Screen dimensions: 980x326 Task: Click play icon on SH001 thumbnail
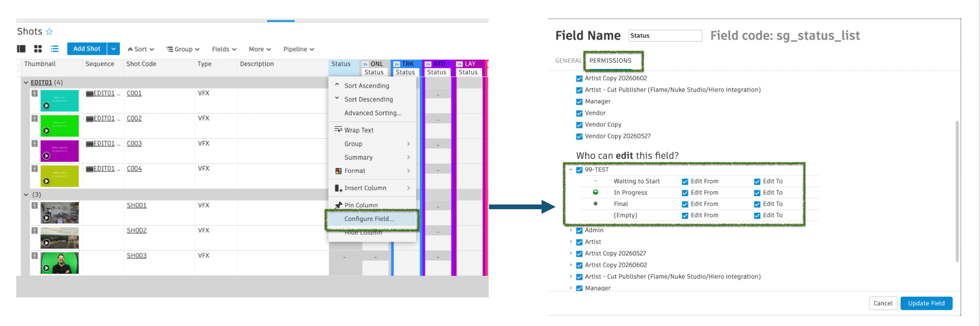click(47, 218)
